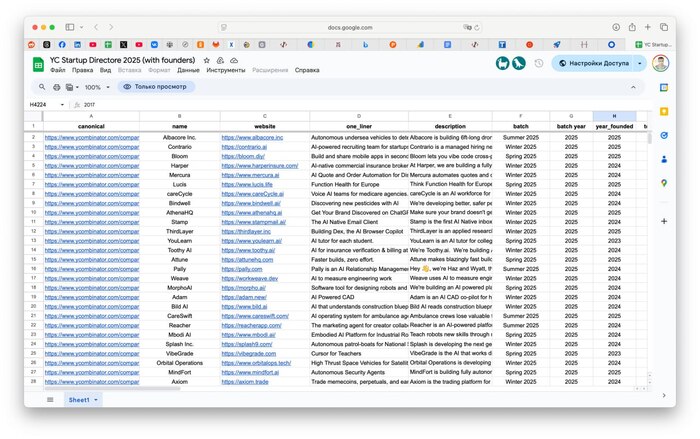Click the move-to-folder icon by the title

pyautogui.click(x=220, y=60)
